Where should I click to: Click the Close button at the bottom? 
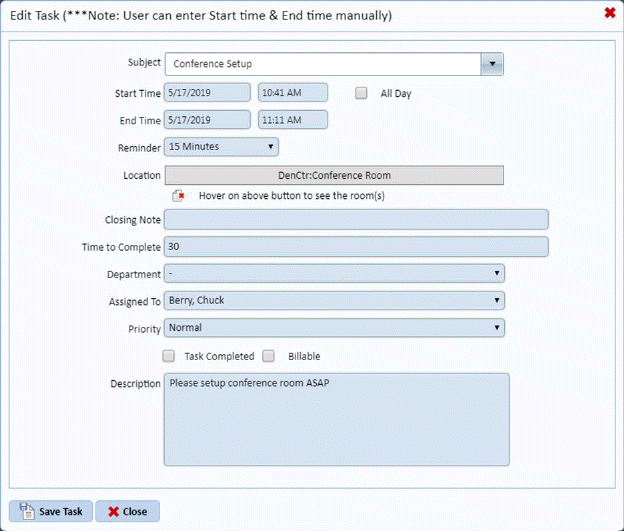point(127,511)
